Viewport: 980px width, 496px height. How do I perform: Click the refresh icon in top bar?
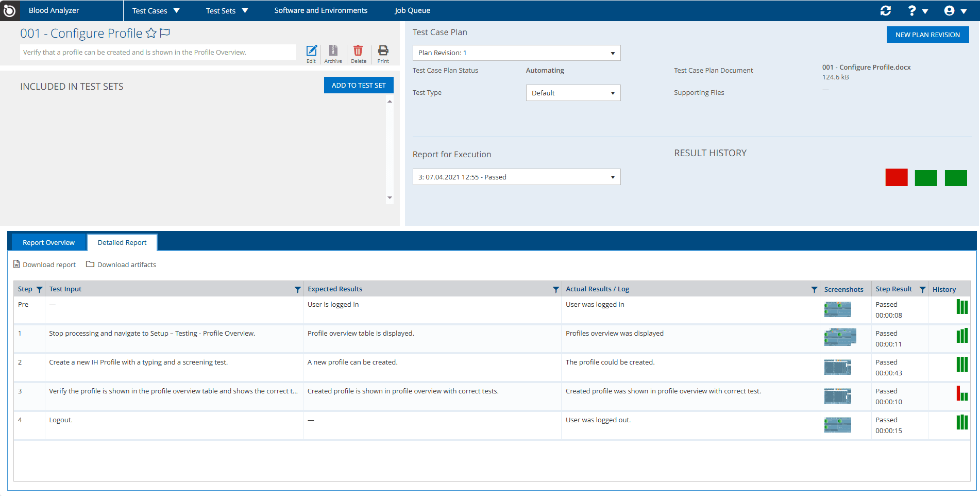885,11
